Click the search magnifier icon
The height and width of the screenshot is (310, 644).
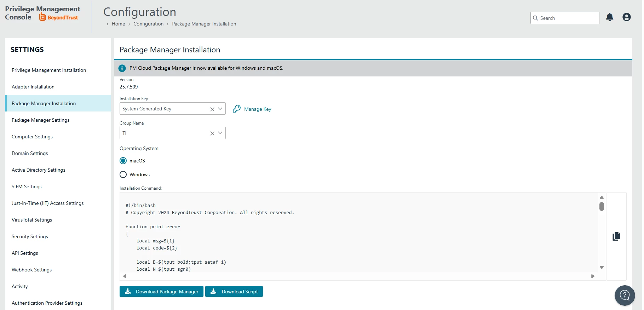click(x=535, y=18)
